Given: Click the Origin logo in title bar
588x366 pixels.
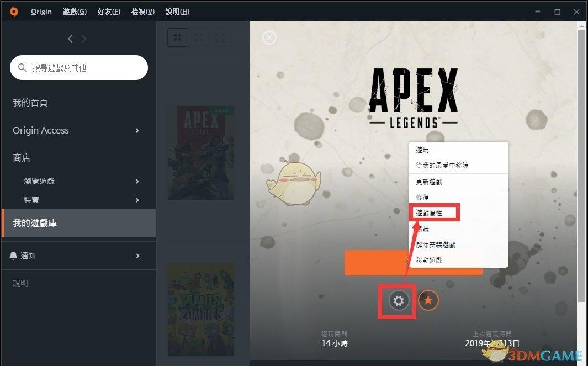Looking at the screenshot, I should (14, 11).
